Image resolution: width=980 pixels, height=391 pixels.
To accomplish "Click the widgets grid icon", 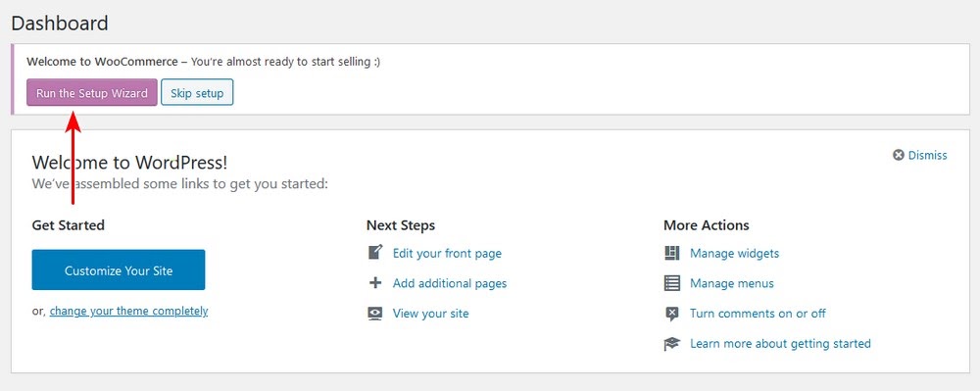I will click(671, 253).
